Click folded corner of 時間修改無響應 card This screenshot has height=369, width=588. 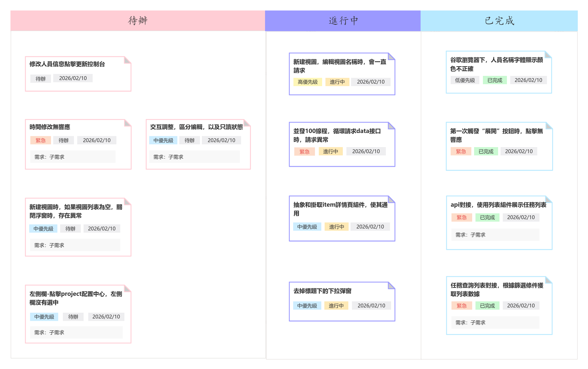pyautogui.click(x=127, y=123)
